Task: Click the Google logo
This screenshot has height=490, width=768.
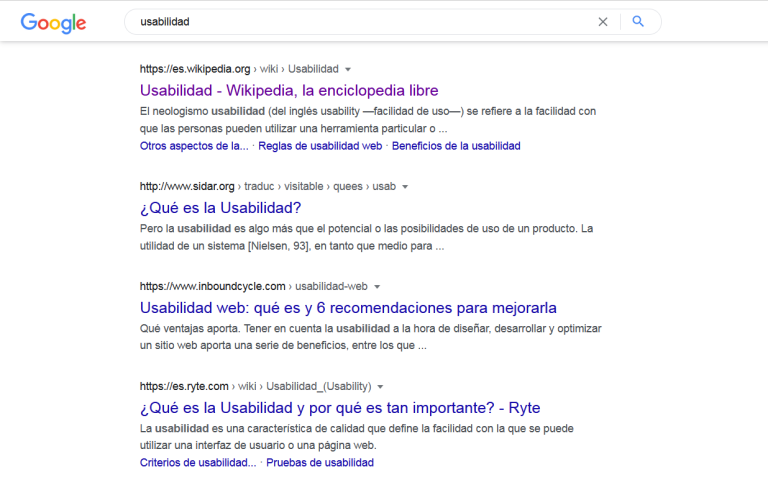Action: pyautogui.click(x=53, y=23)
